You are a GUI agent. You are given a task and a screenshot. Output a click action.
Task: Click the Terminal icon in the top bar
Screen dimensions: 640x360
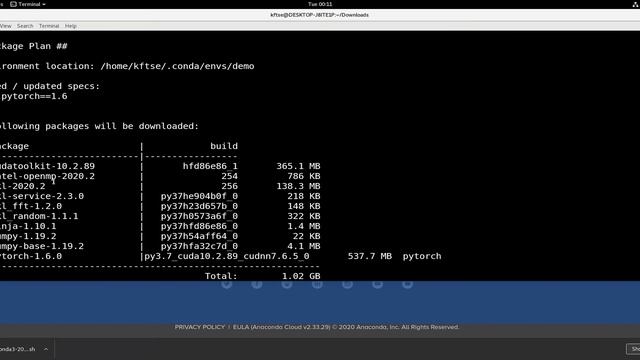(x=13, y=4)
